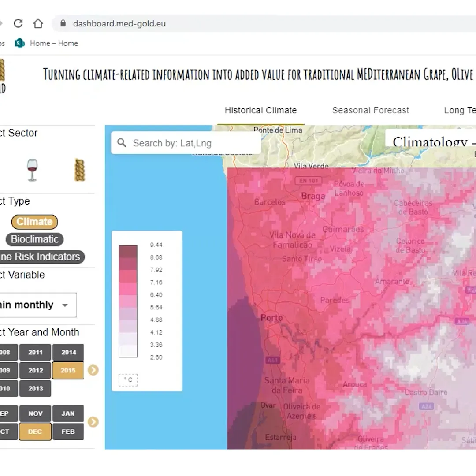Focus the Search by Lat,Lng field

click(x=186, y=143)
